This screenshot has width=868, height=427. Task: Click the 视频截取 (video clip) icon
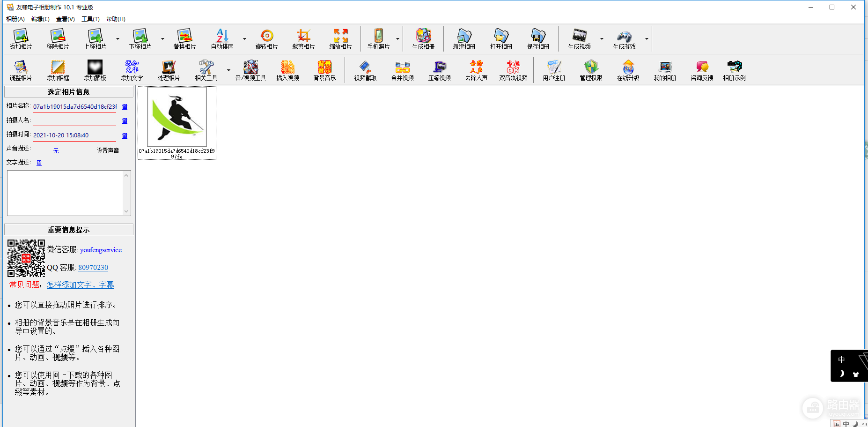(365, 70)
